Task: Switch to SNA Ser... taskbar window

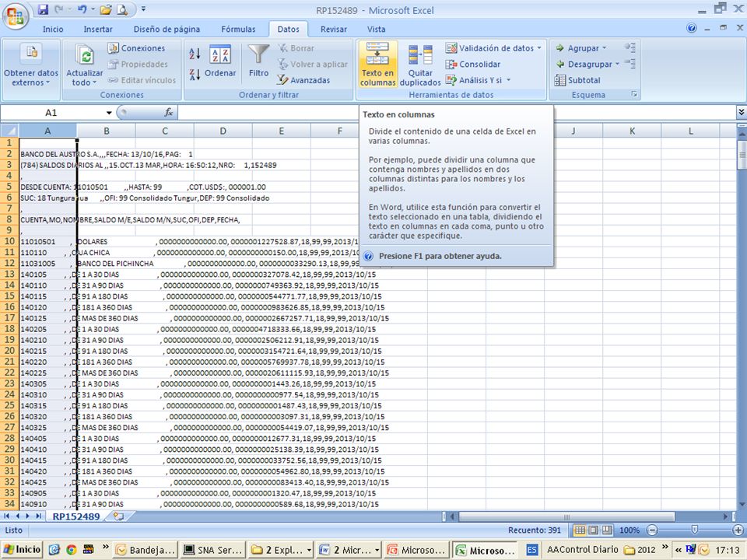Action: point(213,550)
